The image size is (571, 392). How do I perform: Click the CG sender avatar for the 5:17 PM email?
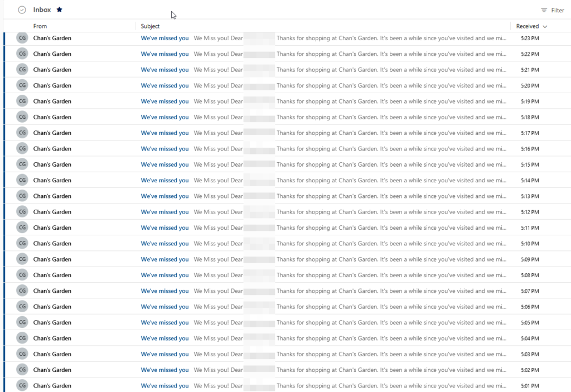click(x=22, y=133)
